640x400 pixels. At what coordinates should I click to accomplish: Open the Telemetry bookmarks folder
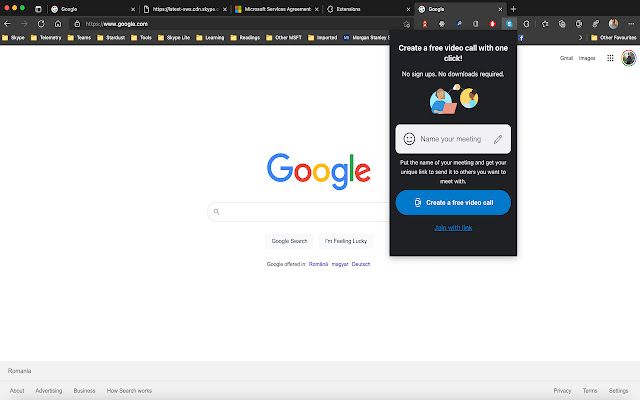tap(46, 38)
